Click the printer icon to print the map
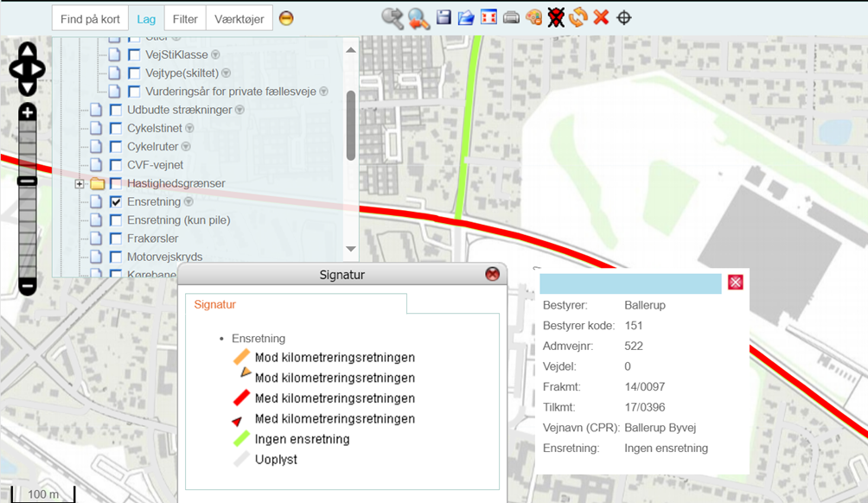This screenshot has width=868, height=503. pos(511,17)
